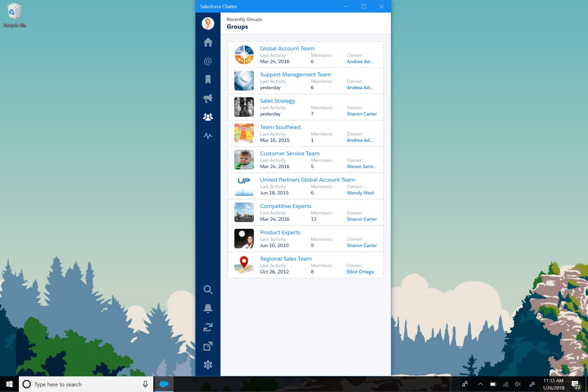Click the member count 11 for Competitive Experts
The width and height of the screenshot is (588, 392).
tap(314, 219)
